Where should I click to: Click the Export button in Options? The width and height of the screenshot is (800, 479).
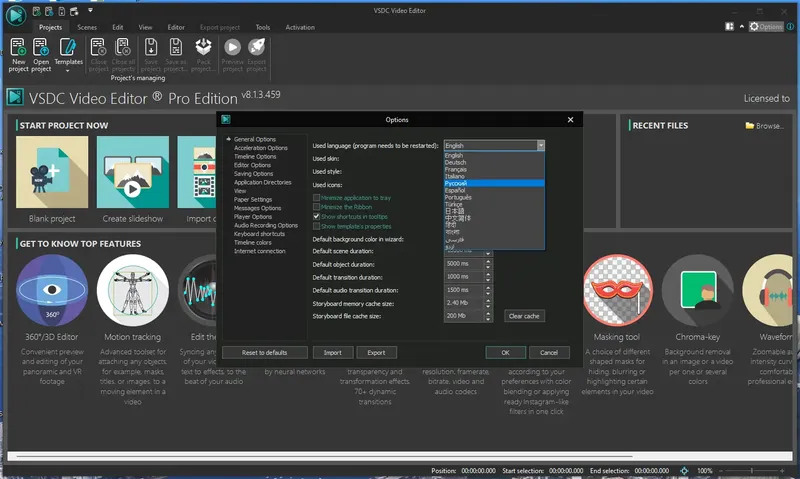point(376,352)
